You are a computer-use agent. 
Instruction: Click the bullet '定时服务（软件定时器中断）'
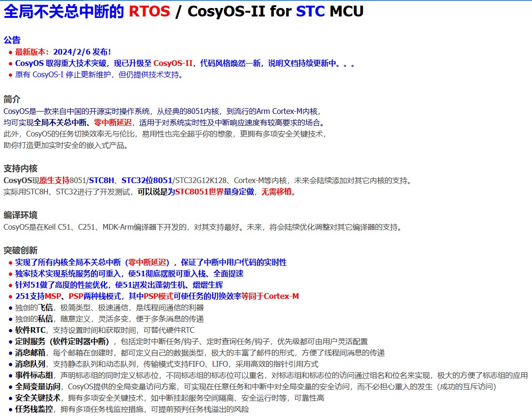click(191, 341)
